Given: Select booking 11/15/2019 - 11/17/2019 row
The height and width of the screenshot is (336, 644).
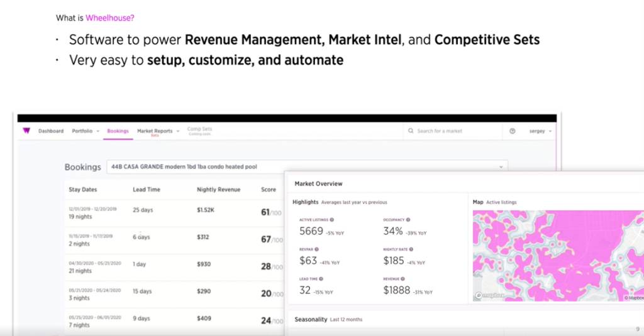Looking at the screenshot, I should 174,241.
